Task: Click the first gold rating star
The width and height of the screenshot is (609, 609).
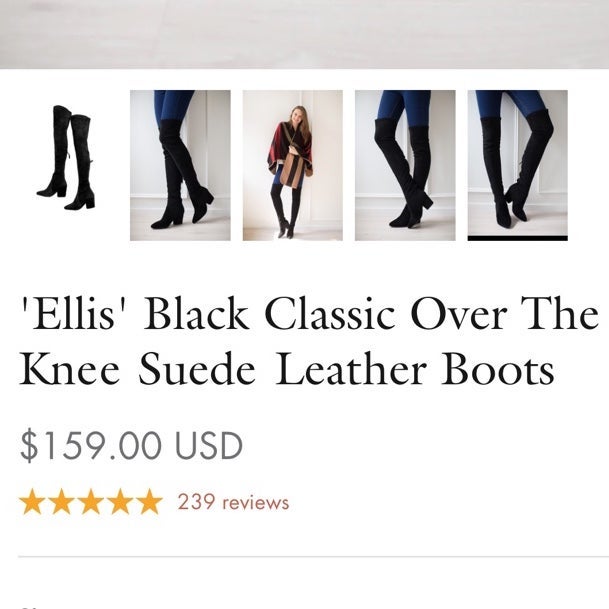Action: pyautogui.click(x=31, y=501)
